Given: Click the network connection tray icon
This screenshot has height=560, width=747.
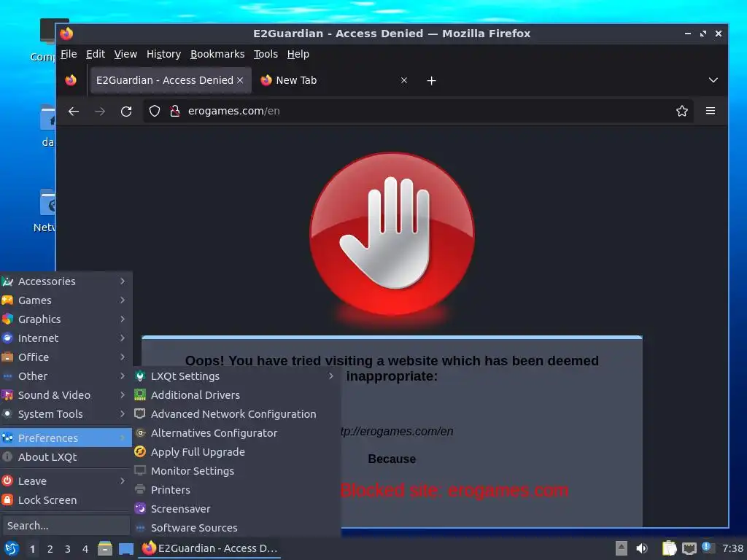Looking at the screenshot, I should tap(689, 548).
